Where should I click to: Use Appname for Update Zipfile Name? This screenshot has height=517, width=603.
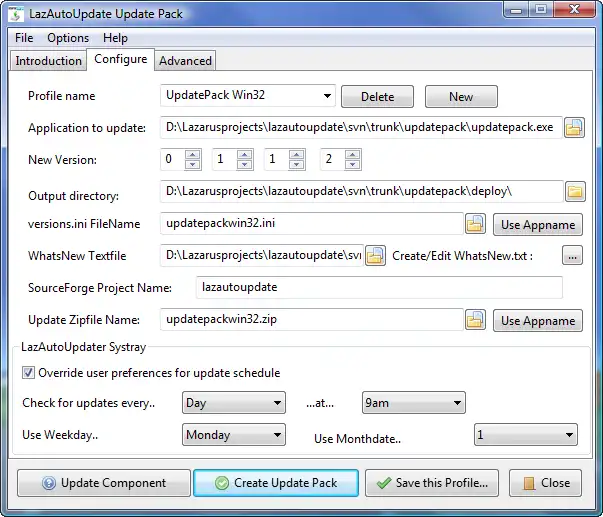click(x=538, y=321)
